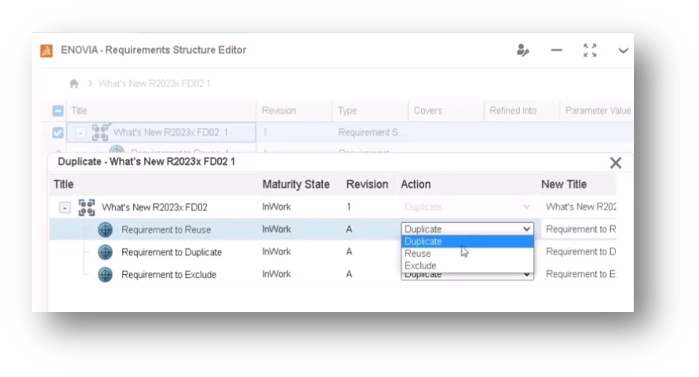Screen dimensions: 699x377
Task: Go to the home breadcrumb icon
Action: pyautogui.click(x=74, y=83)
